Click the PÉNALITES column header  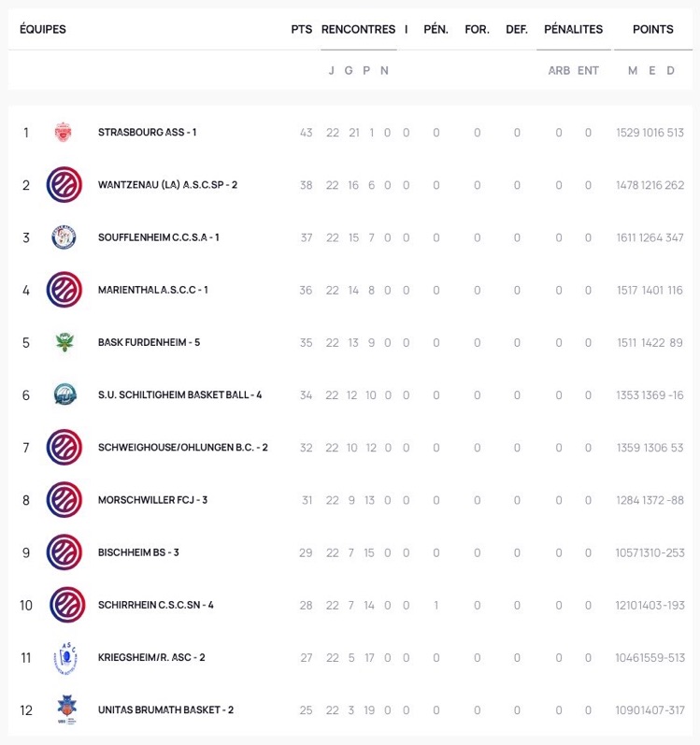[x=574, y=30]
